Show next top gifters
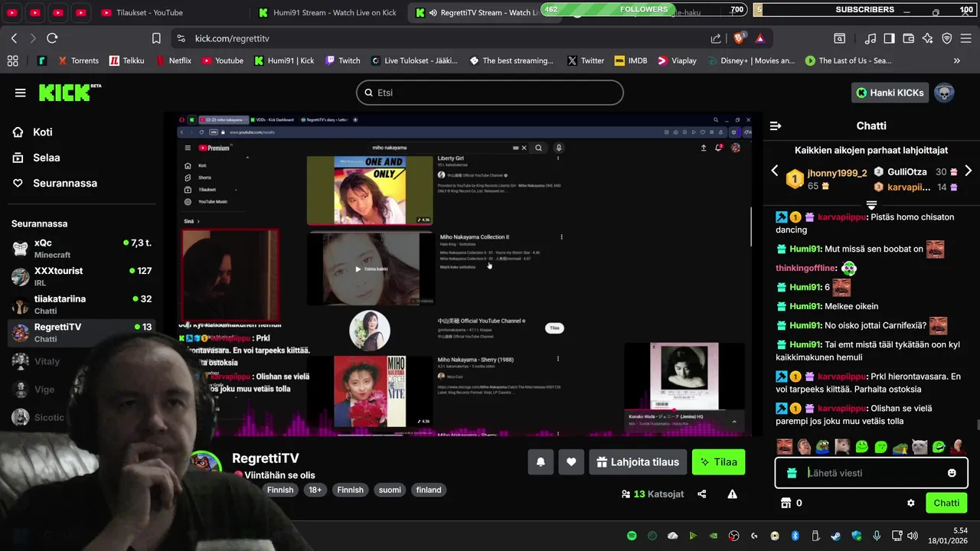The height and width of the screenshot is (551, 980). click(969, 171)
